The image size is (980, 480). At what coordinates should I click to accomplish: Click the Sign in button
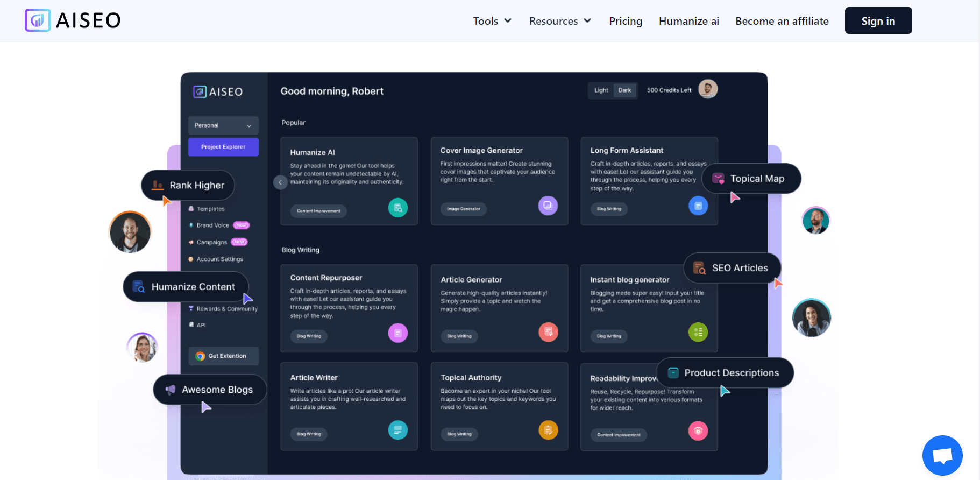click(878, 21)
